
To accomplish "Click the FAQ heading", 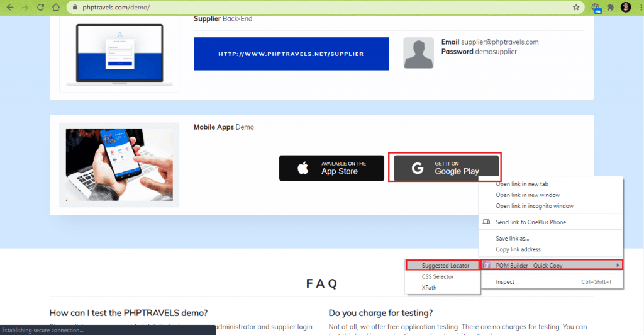I will pos(321,283).
